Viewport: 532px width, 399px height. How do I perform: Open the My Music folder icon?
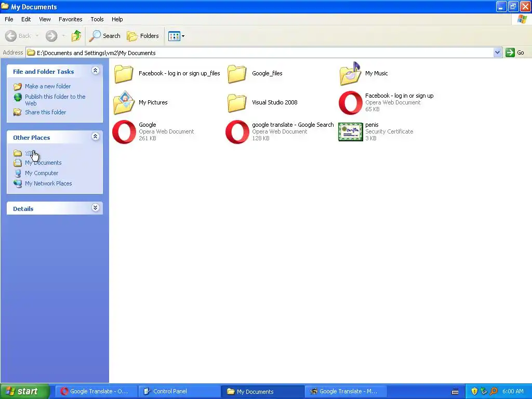click(x=350, y=74)
